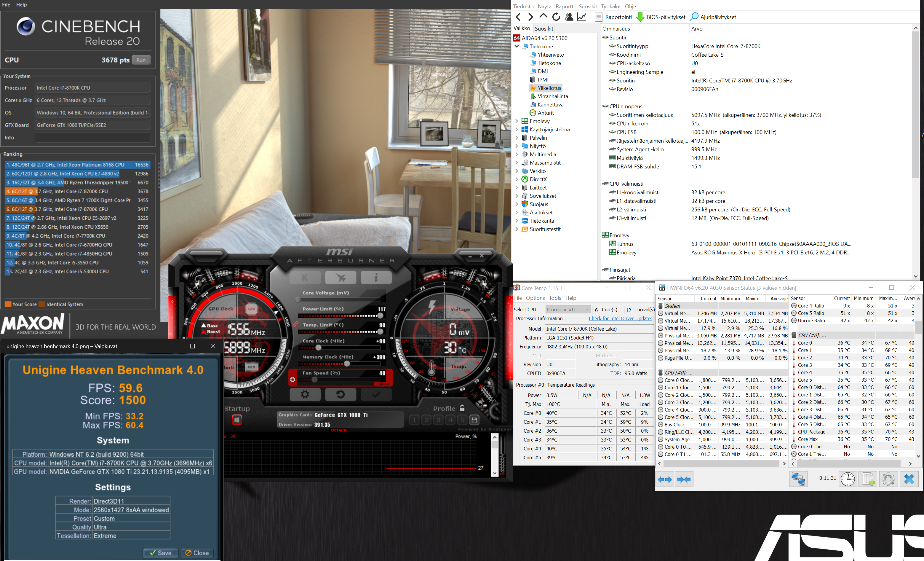
Task: Toggle Afterburner Profile lock icon
Action: tap(462, 408)
